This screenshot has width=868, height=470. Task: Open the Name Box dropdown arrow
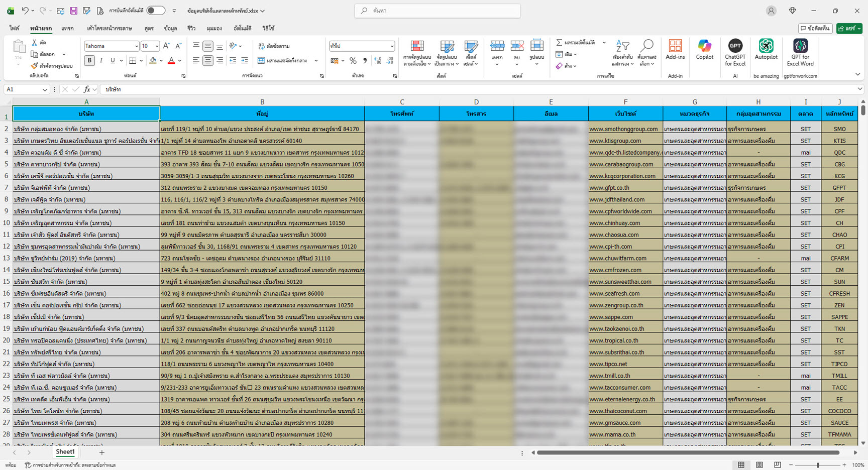45,89
